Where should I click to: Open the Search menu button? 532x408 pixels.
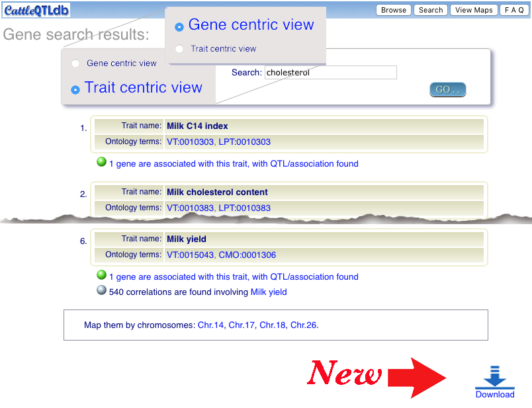point(431,10)
